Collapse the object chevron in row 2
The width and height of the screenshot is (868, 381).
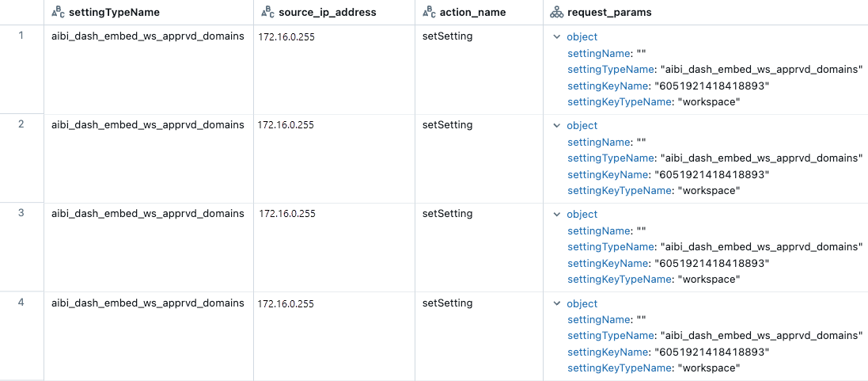557,126
